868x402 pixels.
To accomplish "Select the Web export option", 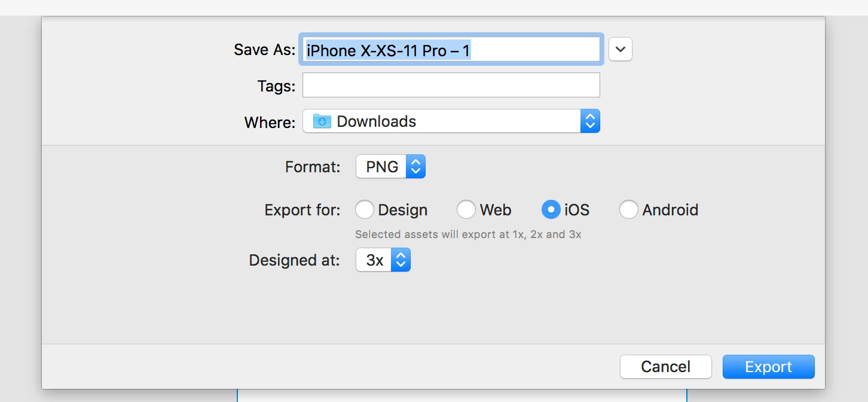I will 466,210.
